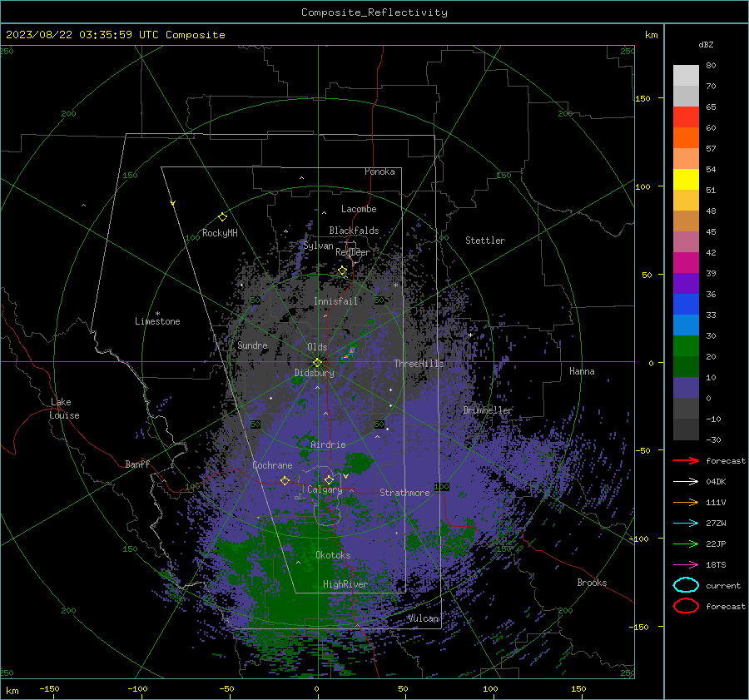Click the 111V legend label

pos(716,502)
